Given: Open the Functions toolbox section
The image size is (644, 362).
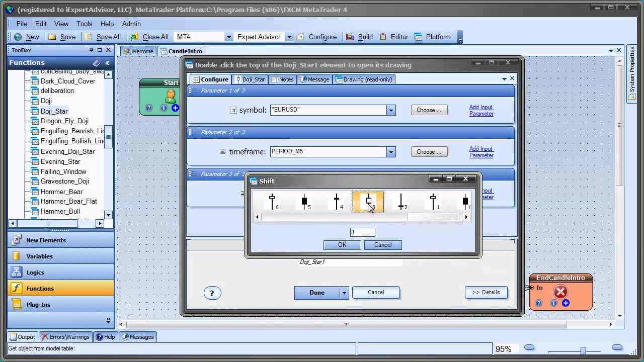Looking at the screenshot, I should [61, 289].
